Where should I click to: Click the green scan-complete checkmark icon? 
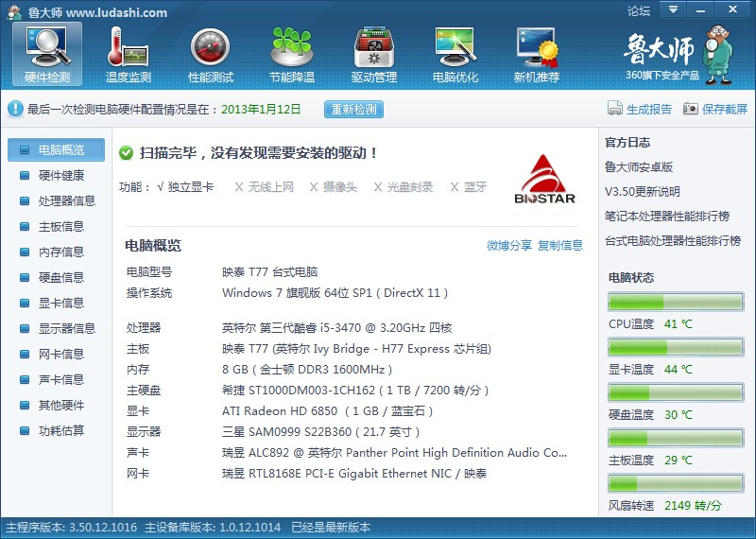[x=127, y=153]
